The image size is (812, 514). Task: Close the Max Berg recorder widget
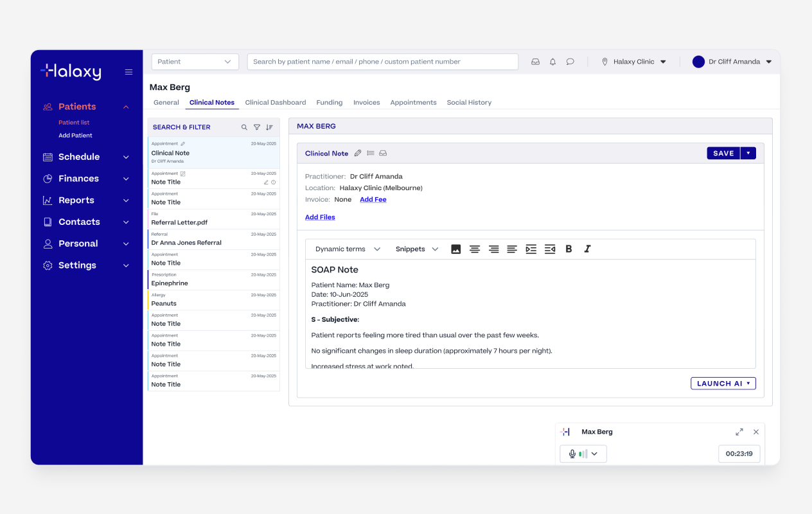pos(756,432)
